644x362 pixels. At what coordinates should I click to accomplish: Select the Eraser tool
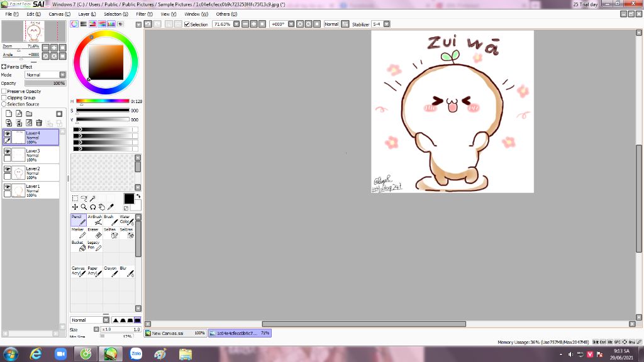click(94, 233)
